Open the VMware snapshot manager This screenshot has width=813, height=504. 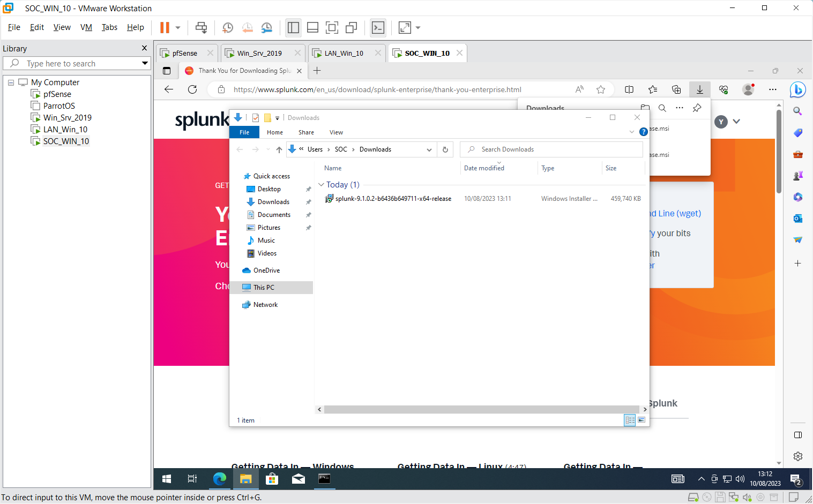pyautogui.click(x=266, y=28)
